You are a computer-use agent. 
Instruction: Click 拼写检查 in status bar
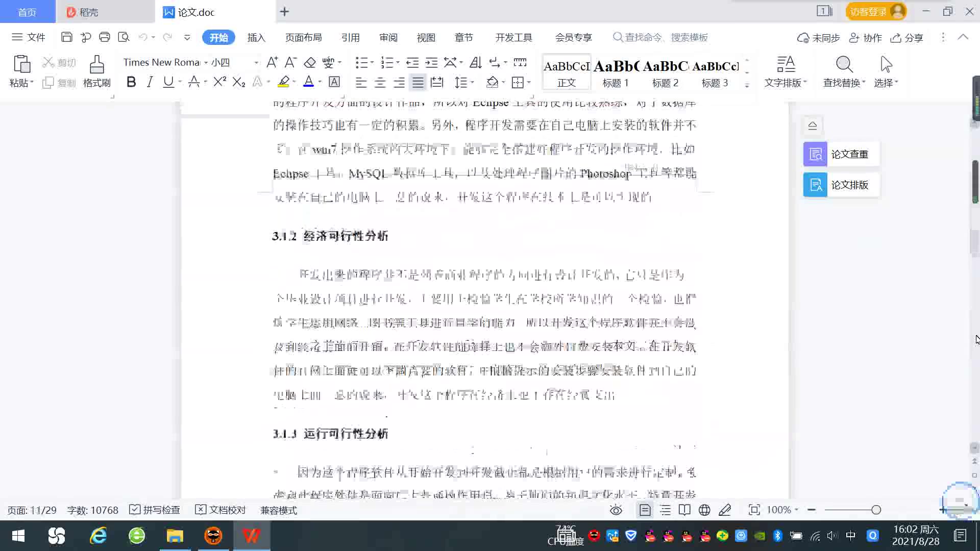point(155,510)
